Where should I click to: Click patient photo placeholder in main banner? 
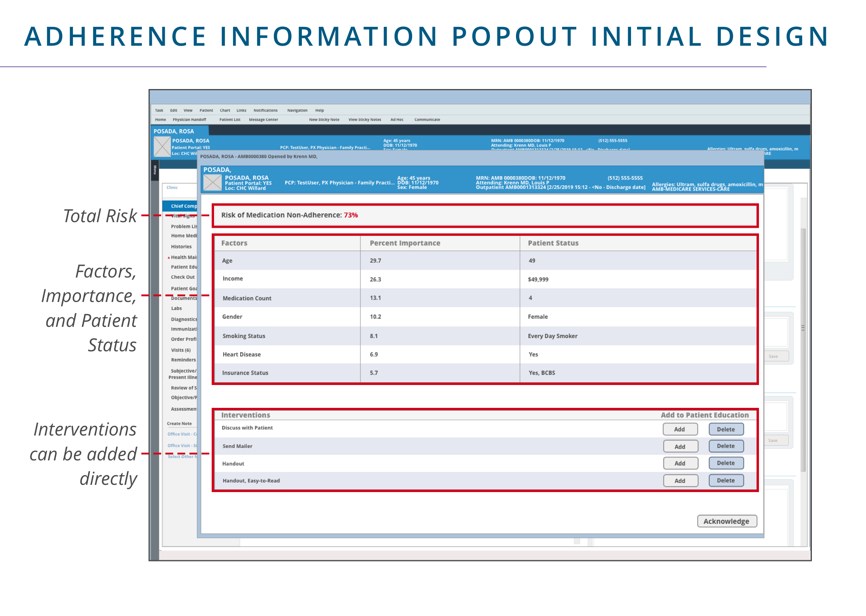(162, 146)
